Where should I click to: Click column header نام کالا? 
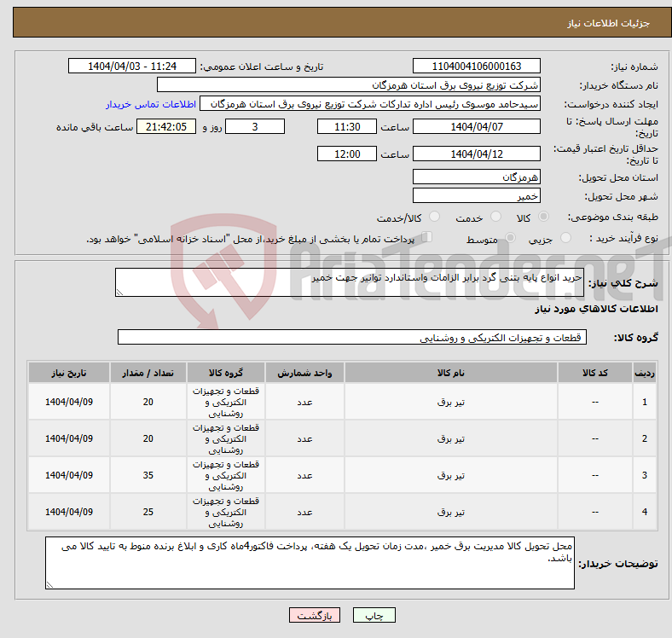(x=451, y=373)
